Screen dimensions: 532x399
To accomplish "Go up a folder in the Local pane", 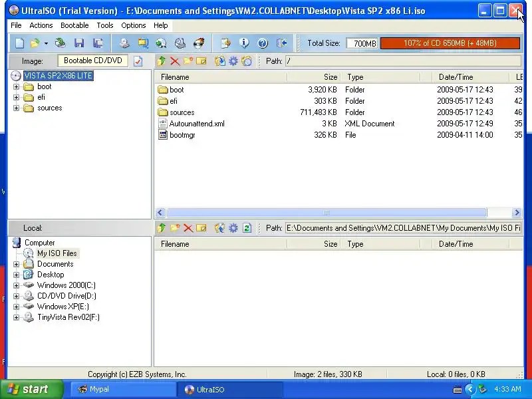I will click(x=162, y=228).
